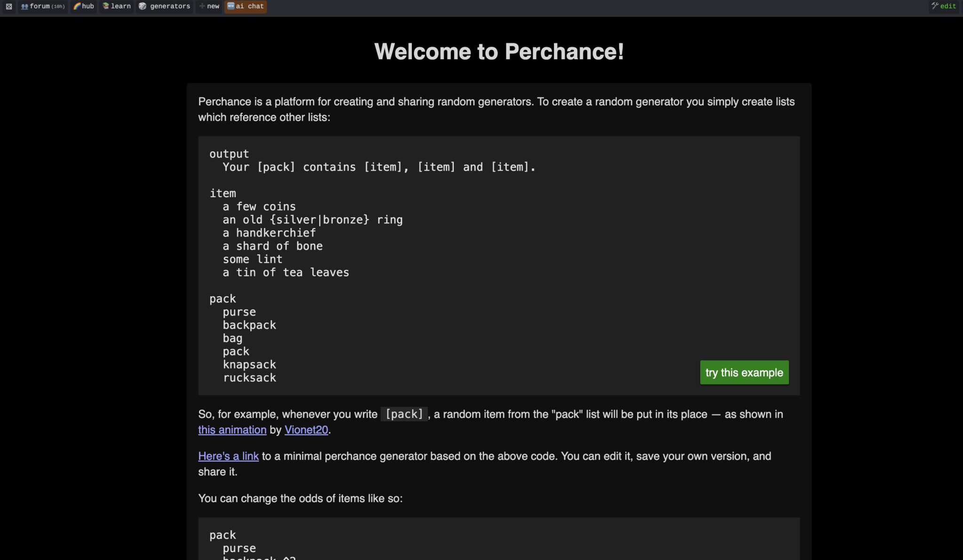This screenshot has height=560, width=963.
Task: Open the forum people icon link
Action: (24, 7)
